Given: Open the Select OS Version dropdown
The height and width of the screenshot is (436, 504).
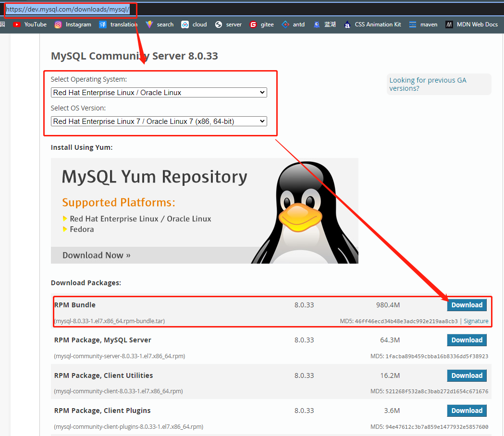Looking at the screenshot, I should (x=159, y=121).
